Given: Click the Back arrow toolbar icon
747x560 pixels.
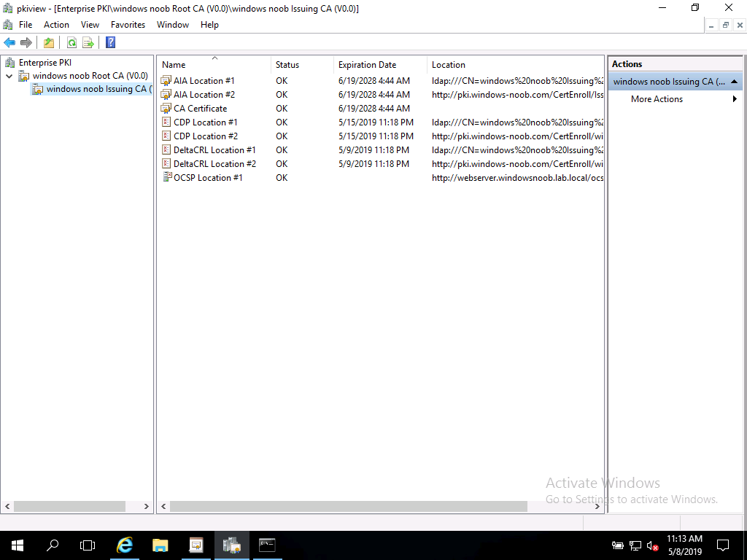Looking at the screenshot, I should [9, 43].
